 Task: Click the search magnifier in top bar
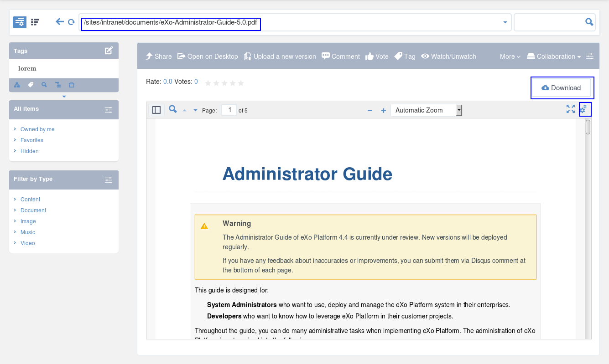pyautogui.click(x=589, y=22)
